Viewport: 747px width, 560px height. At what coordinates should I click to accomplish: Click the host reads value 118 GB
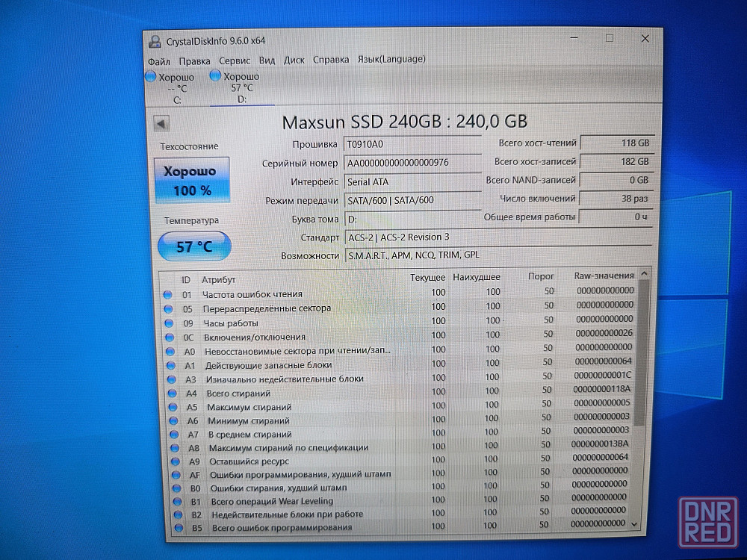[x=616, y=143]
